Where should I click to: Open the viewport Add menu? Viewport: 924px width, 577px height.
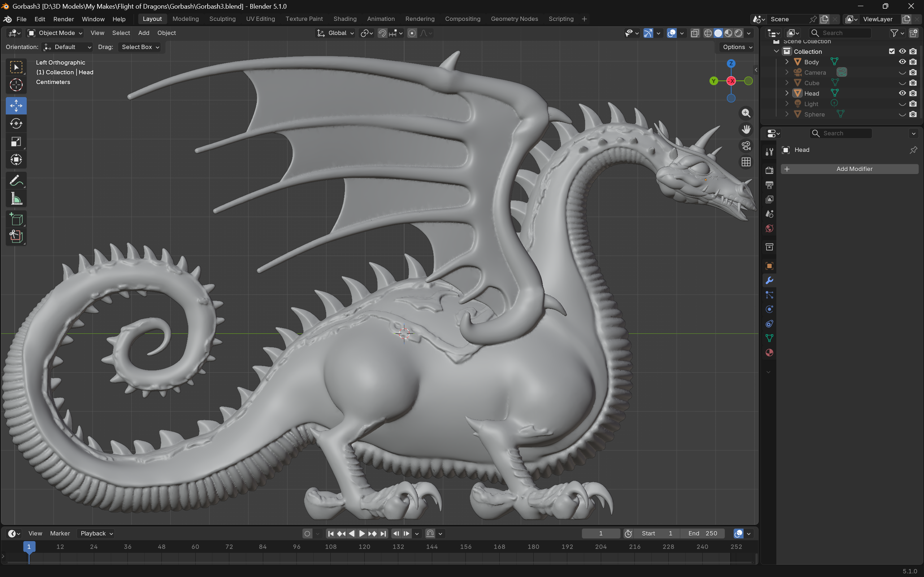(x=144, y=33)
